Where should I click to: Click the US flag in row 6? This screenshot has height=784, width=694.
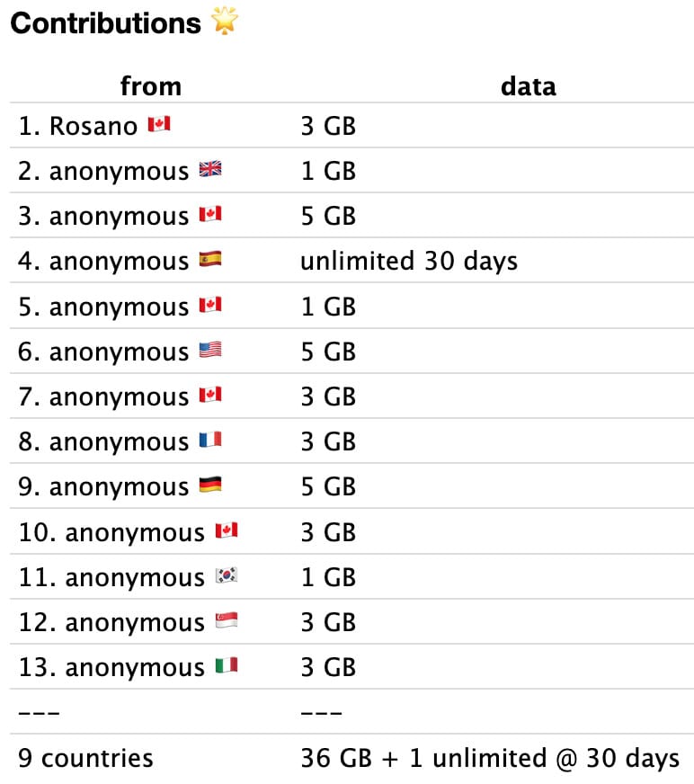(x=210, y=352)
